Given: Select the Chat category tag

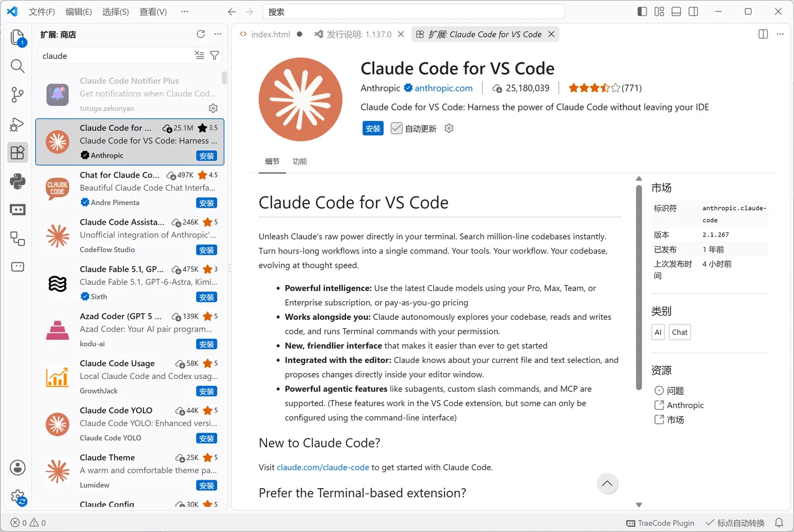Looking at the screenshot, I should [x=679, y=332].
